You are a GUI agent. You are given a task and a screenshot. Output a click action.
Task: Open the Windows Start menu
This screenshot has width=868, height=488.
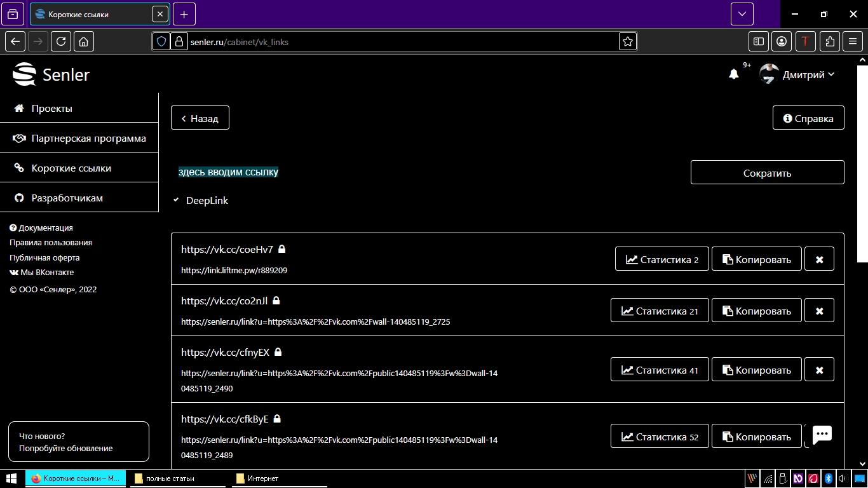(x=12, y=478)
